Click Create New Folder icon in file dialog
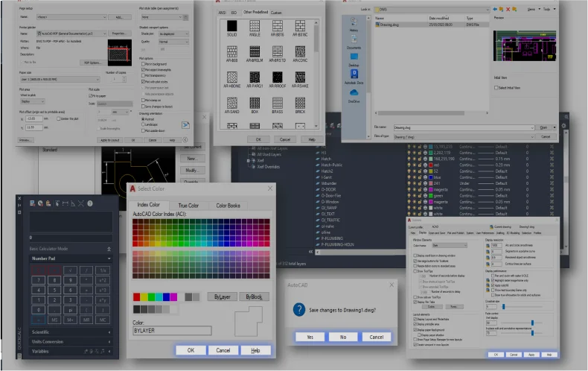This screenshot has width=588, height=371. click(x=514, y=9)
